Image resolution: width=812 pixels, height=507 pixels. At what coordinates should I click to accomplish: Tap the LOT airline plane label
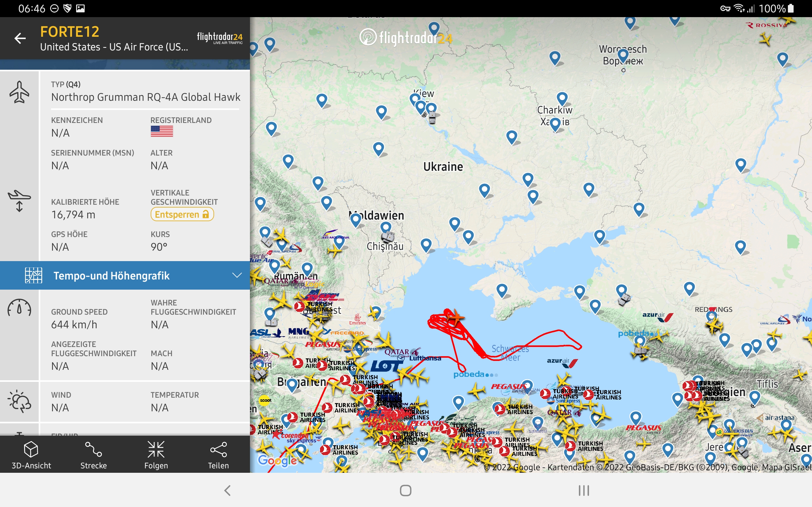pyautogui.click(x=386, y=366)
